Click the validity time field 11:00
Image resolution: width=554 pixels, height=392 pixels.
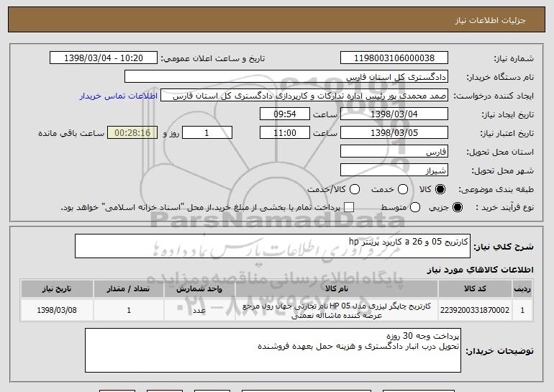285,133
